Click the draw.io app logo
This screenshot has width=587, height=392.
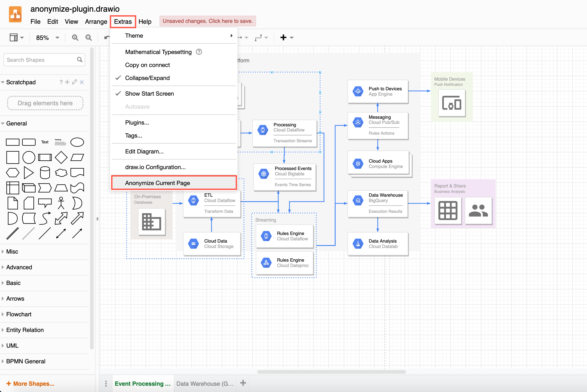pos(15,15)
